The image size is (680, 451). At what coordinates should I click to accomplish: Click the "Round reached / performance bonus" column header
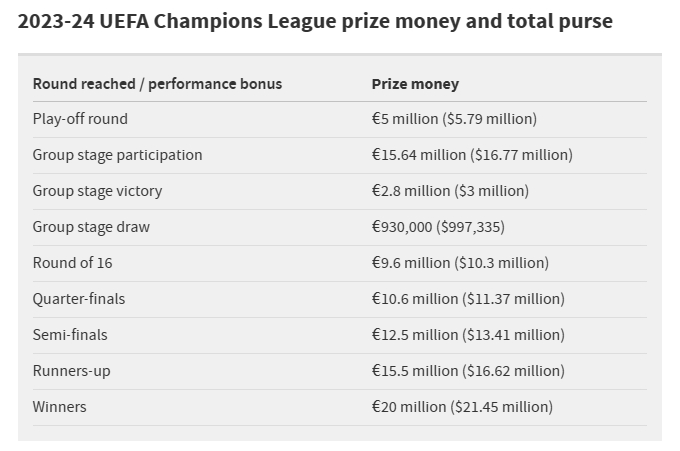tap(157, 84)
